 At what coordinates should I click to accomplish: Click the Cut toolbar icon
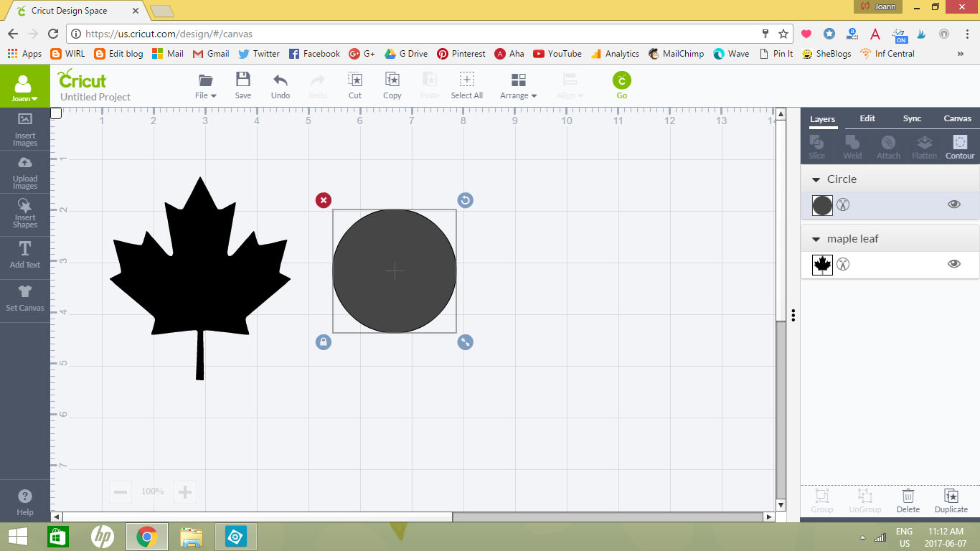[355, 85]
